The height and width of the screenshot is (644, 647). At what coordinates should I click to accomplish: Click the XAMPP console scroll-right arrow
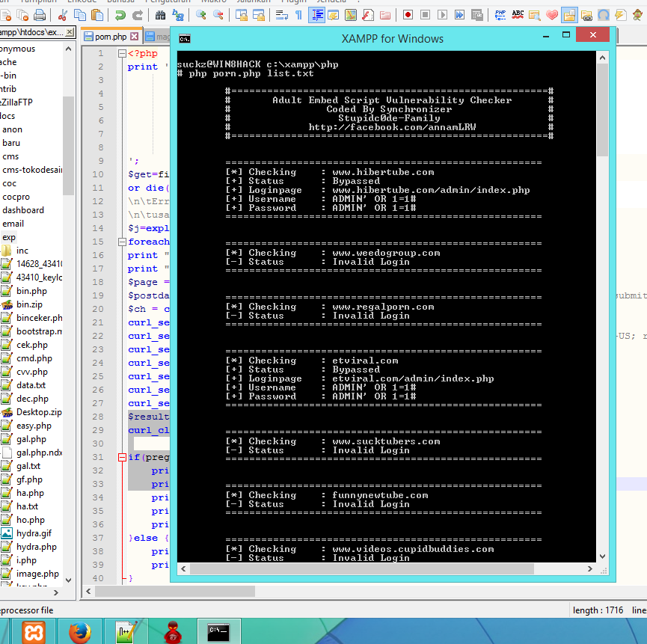[590, 569]
